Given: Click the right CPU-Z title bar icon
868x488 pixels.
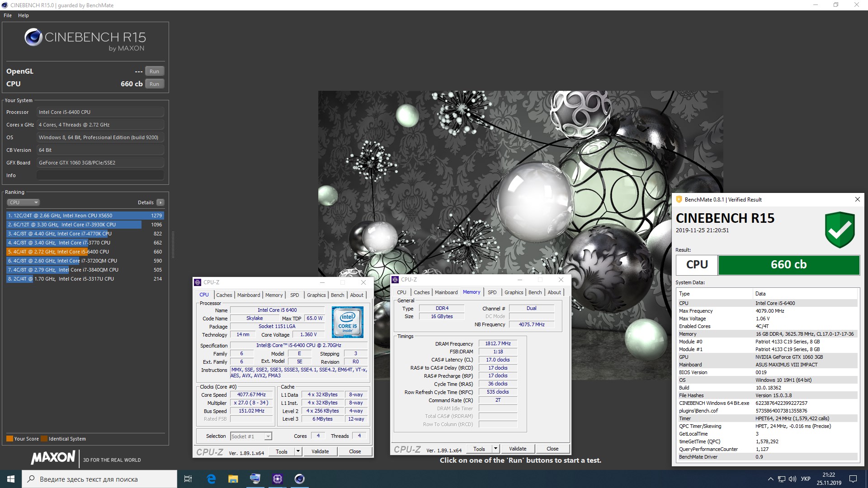Looking at the screenshot, I should (x=395, y=280).
